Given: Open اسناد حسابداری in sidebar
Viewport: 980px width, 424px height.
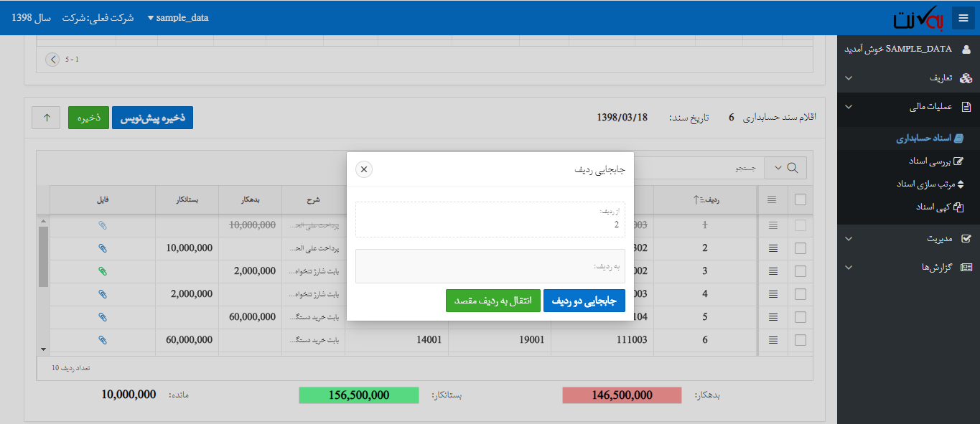Looking at the screenshot, I should pyautogui.click(x=930, y=138).
